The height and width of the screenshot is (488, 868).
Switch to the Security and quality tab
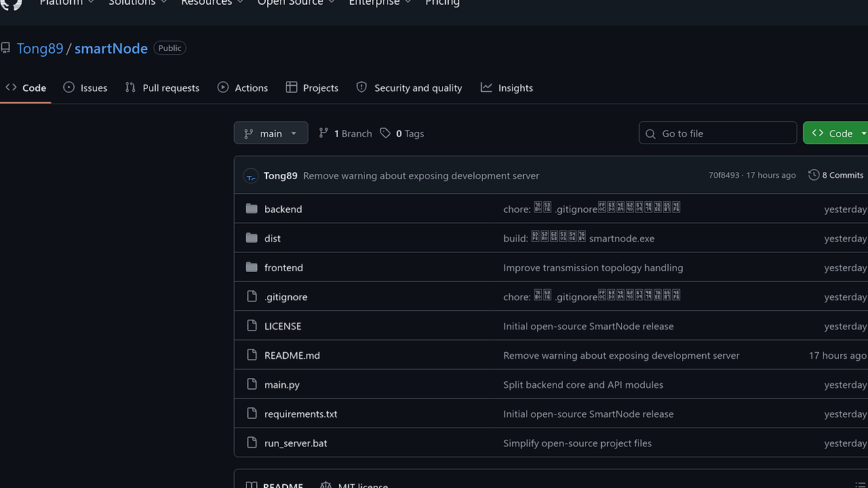(x=409, y=87)
